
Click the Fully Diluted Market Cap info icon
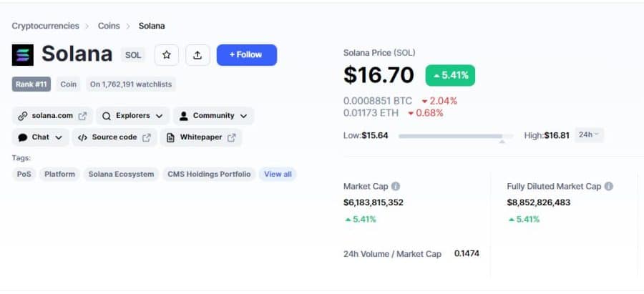(x=609, y=187)
